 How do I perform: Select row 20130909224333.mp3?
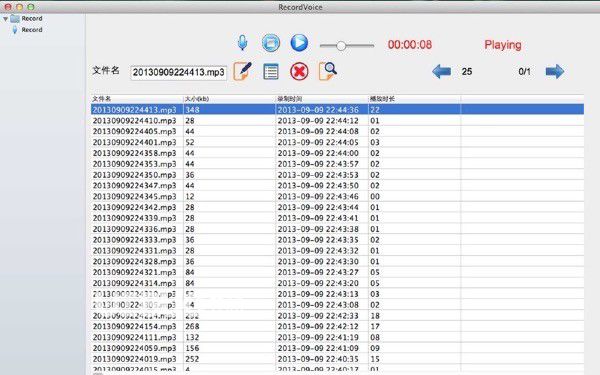(x=337, y=240)
